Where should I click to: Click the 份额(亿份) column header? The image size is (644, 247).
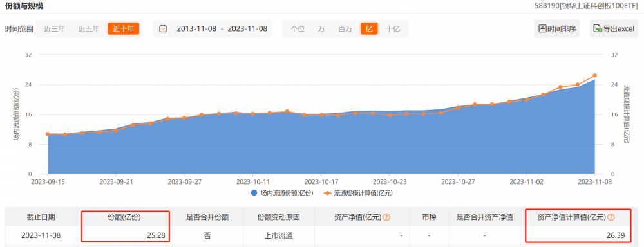[x=124, y=217]
